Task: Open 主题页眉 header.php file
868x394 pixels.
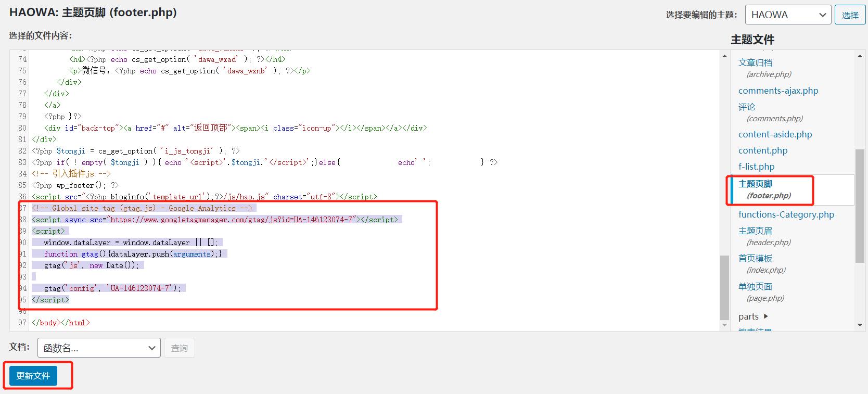Action: (x=765, y=236)
